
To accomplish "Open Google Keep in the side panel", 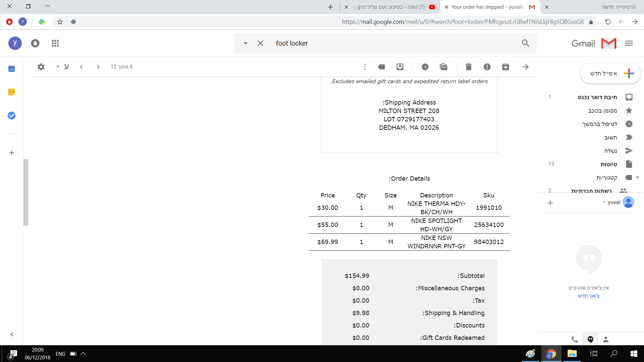I will coord(11,92).
